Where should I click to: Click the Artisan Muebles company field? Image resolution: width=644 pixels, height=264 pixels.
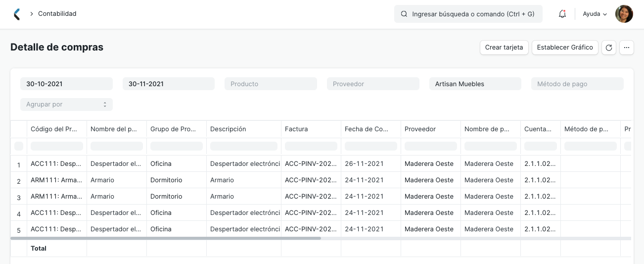475,84
